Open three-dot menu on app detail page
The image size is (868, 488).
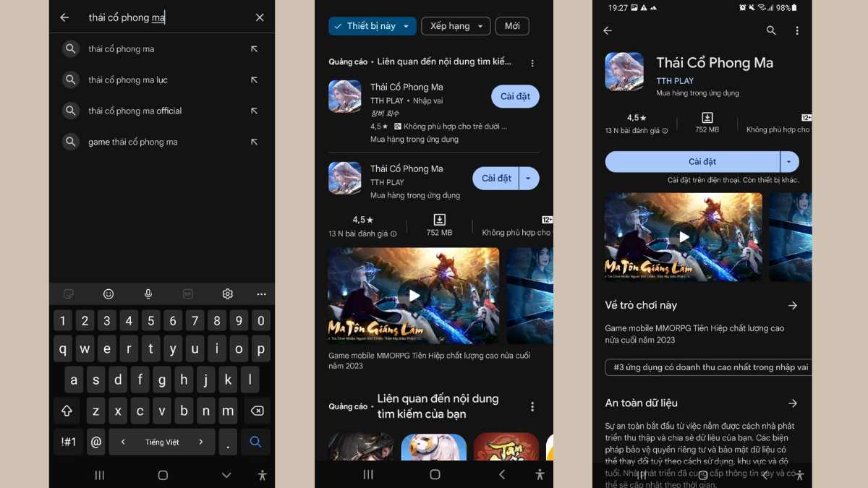pyautogui.click(x=797, y=30)
